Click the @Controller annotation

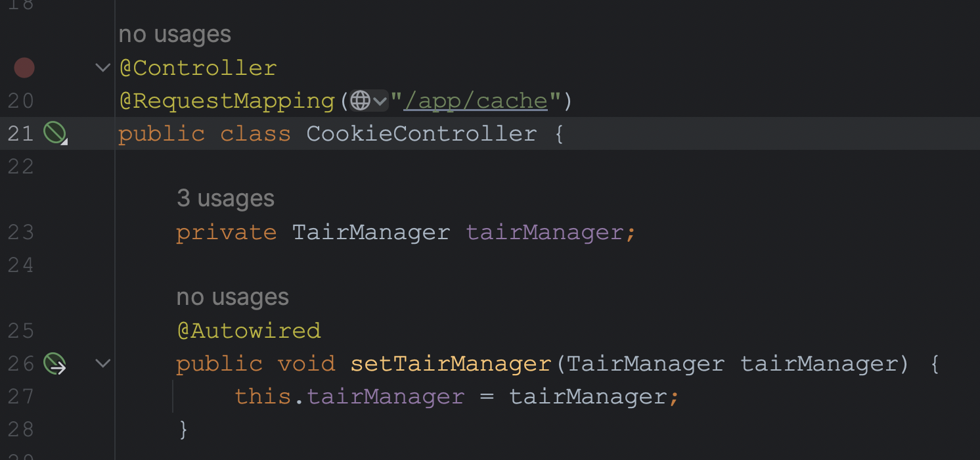click(x=198, y=68)
